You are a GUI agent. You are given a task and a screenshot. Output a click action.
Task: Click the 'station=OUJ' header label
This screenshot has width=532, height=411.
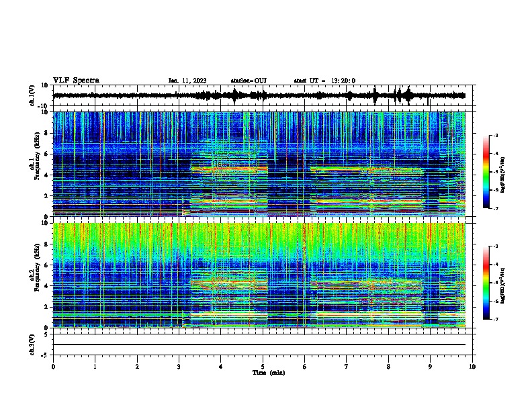(x=249, y=81)
